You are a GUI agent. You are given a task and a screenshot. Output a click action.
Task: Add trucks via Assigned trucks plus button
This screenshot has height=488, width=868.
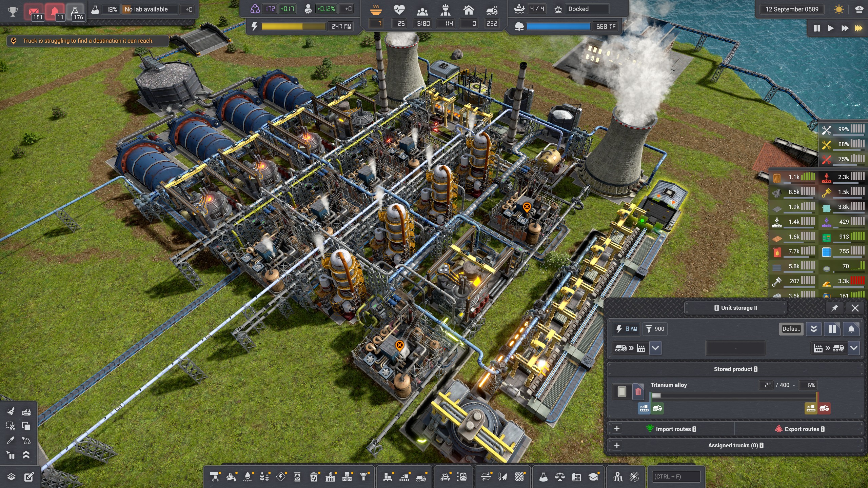pos(617,445)
